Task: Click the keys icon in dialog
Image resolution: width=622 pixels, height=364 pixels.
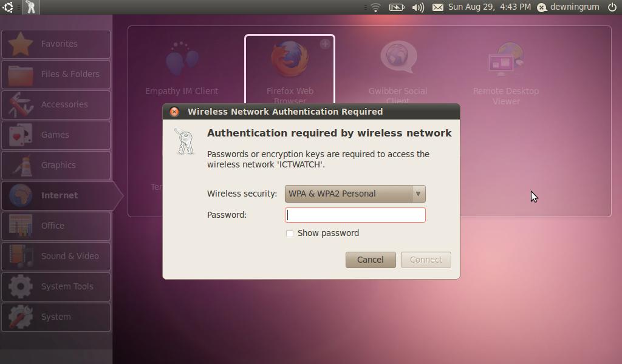Action: click(x=185, y=141)
